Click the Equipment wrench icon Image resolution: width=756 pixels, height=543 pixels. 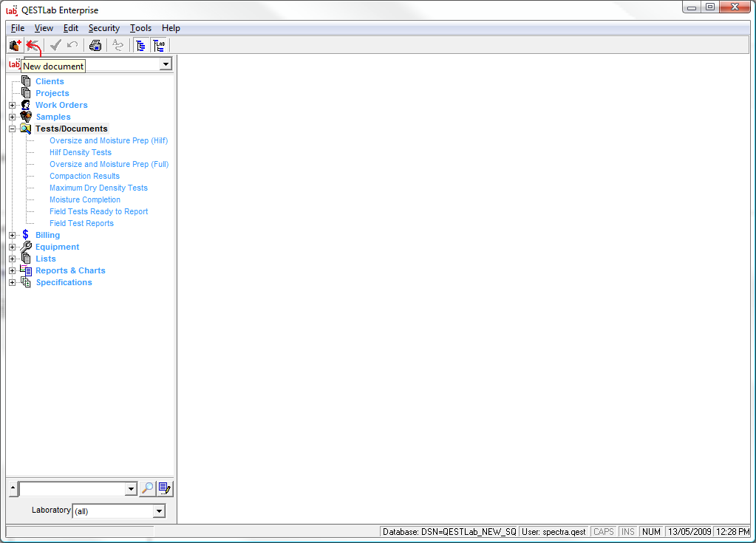26,247
